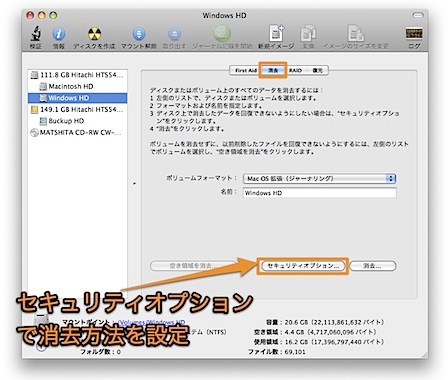448x380 pixels.
Task: Click the Unmount (マウント解除) icon
Action: click(139, 34)
